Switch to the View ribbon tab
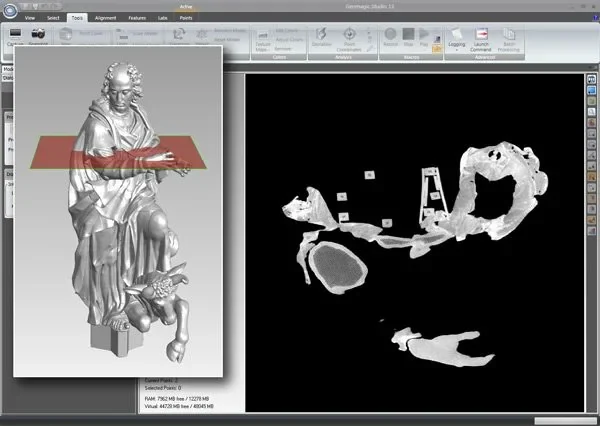 tap(30, 18)
